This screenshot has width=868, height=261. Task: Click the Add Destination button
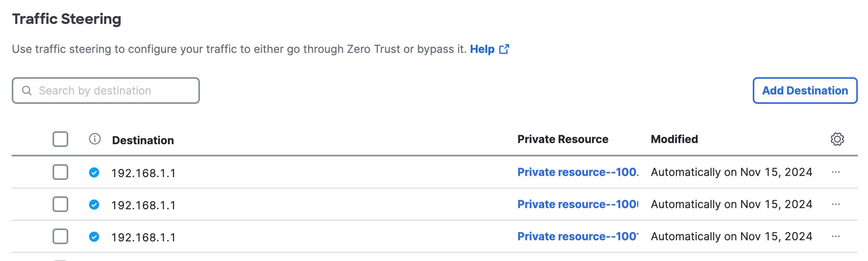(x=805, y=91)
